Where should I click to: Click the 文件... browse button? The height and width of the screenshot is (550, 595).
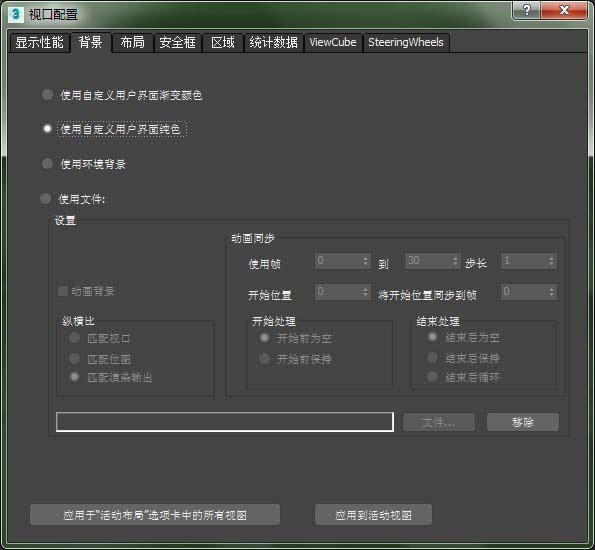(x=439, y=422)
